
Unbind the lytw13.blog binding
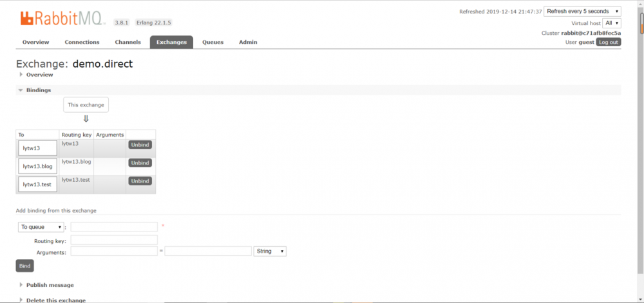140,163
